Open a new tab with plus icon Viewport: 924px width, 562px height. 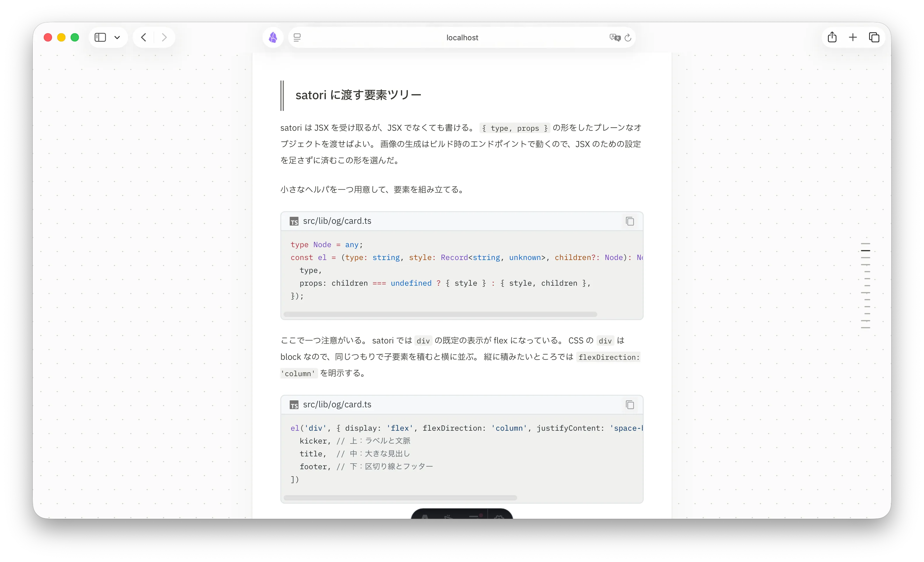click(x=853, y=37)
